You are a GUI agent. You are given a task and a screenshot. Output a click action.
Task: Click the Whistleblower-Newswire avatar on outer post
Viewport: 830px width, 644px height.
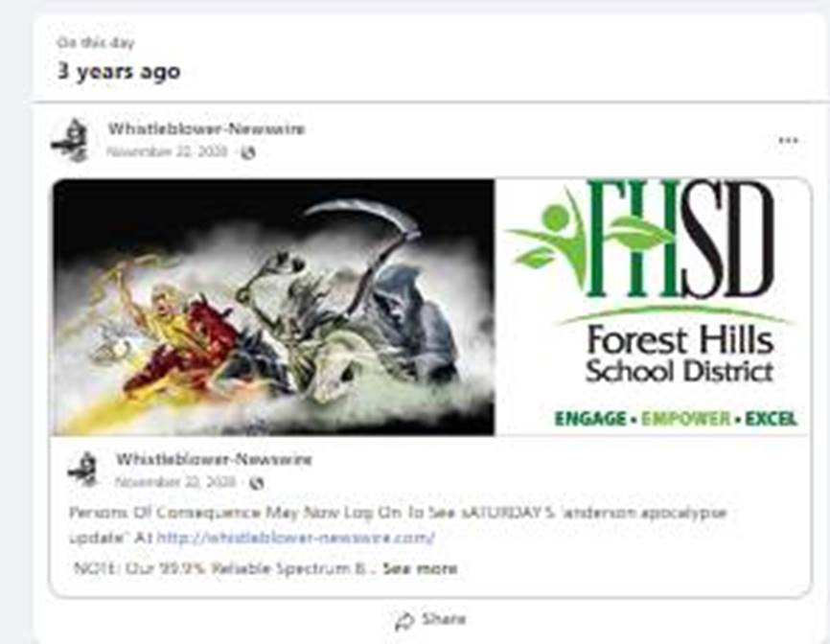click(71, 140)
